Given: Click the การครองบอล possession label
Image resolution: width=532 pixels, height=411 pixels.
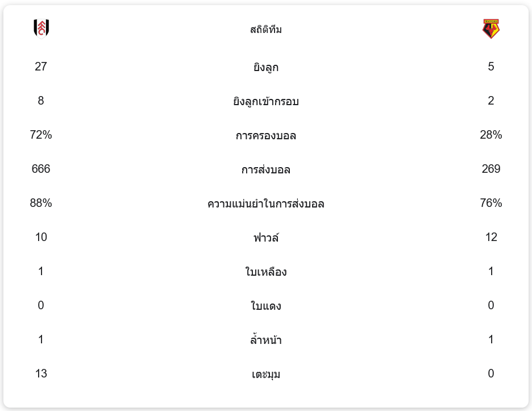Looking at the screenshot, I should point(266,136).
